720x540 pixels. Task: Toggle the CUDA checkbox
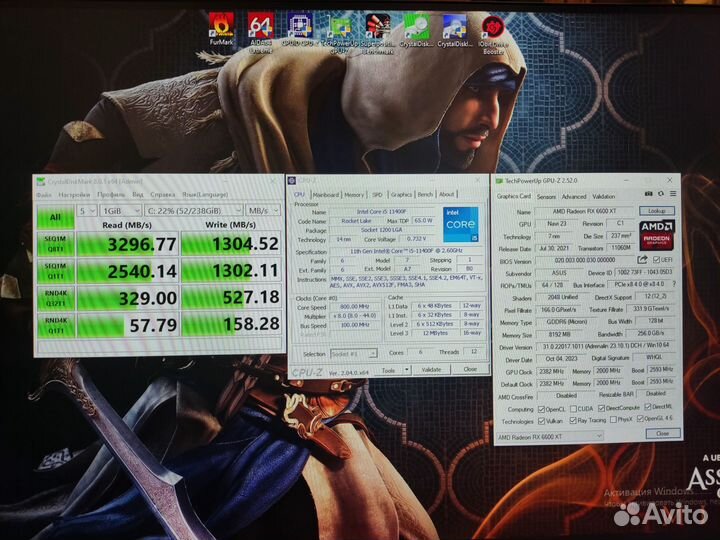pos(573,409)
